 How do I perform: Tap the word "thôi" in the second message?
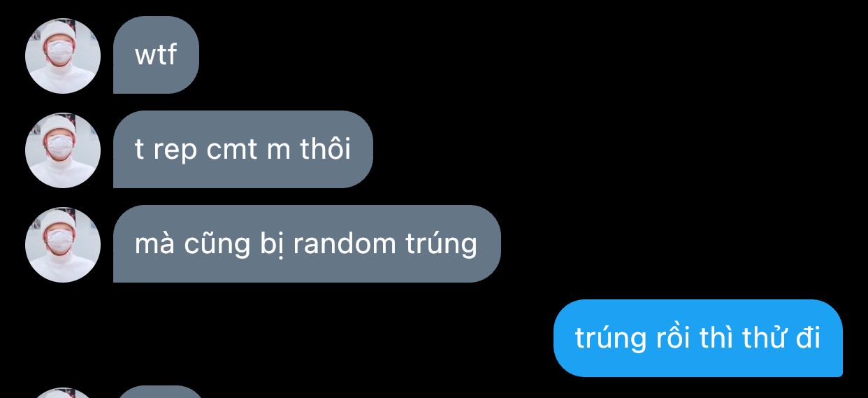pyautogui.click(x=326, y=148)
